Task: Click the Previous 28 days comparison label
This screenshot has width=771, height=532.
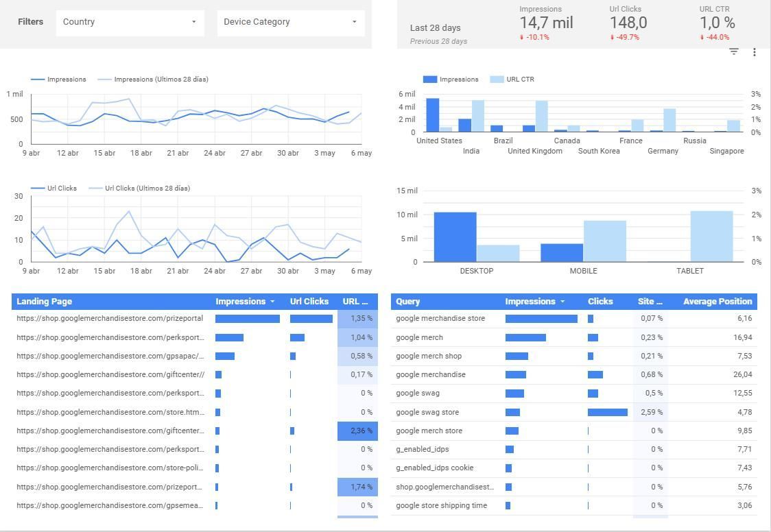Action: [438, 41]
